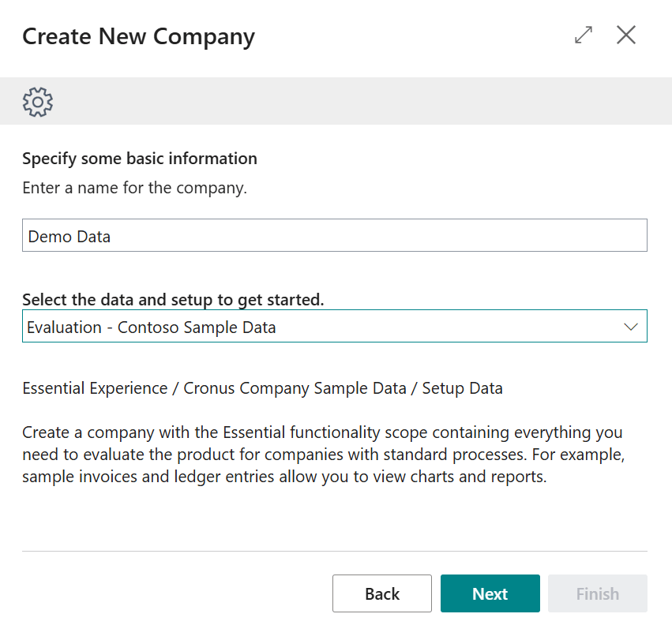Click the gear settings icon
The image size is (672, 640).
point(37,102)
